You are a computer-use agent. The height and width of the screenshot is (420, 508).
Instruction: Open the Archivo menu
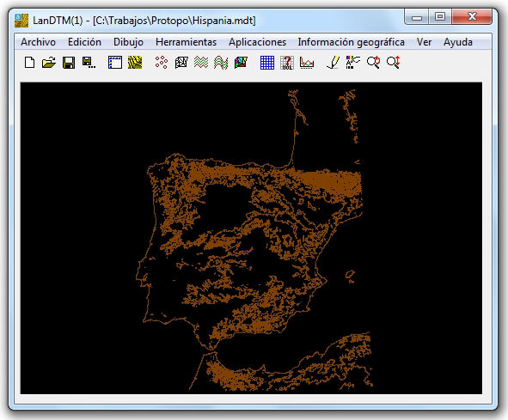(x=38, y=42)
